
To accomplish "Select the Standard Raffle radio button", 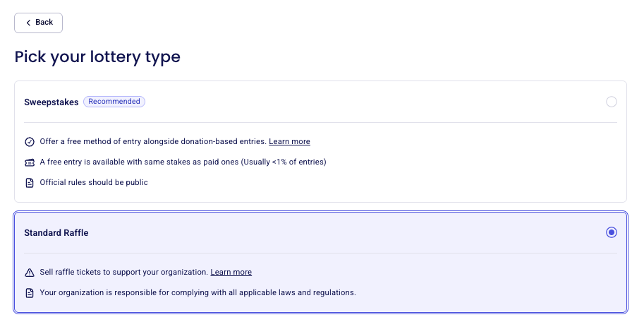I will (x=611, y=232).
